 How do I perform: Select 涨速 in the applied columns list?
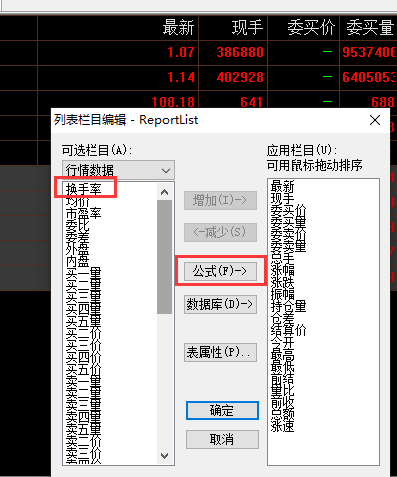[x=283, y=427]
